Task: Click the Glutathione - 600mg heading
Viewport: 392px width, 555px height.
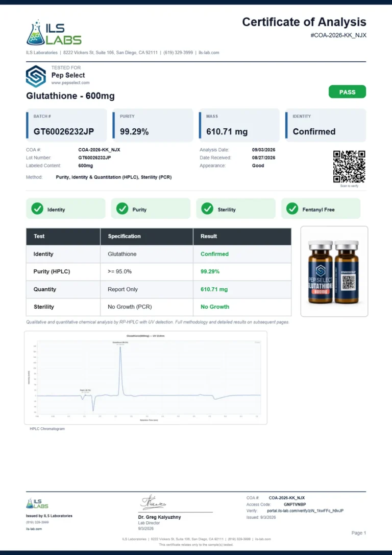Action: pos(70,96)
